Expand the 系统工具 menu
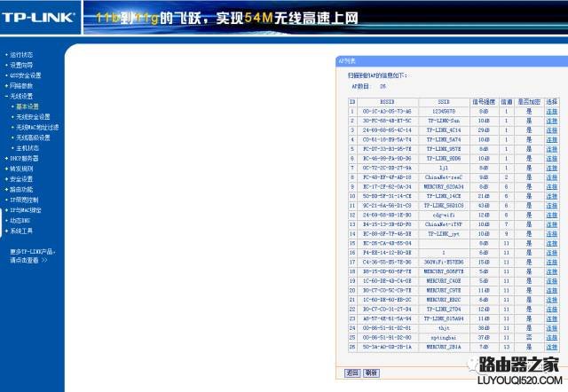The height and width of the screenshot is (392, 568). click(21, 231)
